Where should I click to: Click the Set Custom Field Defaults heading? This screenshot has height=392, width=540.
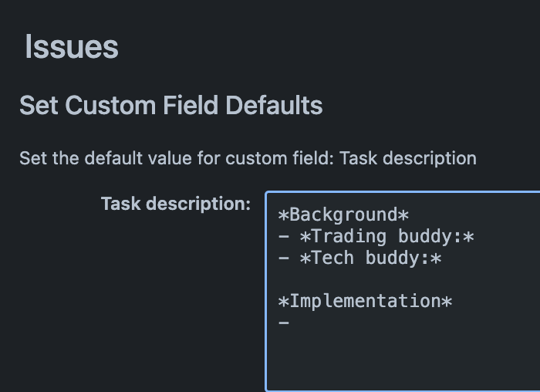click(171, 105)
